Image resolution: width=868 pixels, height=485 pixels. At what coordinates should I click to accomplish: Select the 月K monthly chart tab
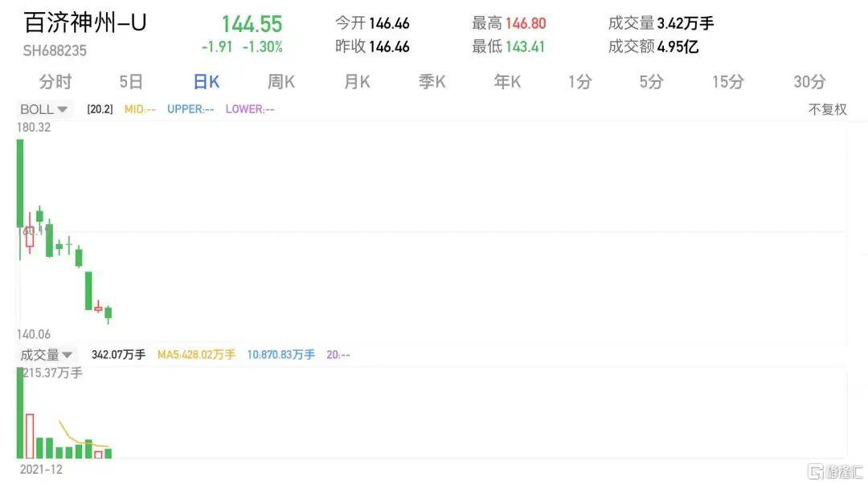click(x=357, y=82)
